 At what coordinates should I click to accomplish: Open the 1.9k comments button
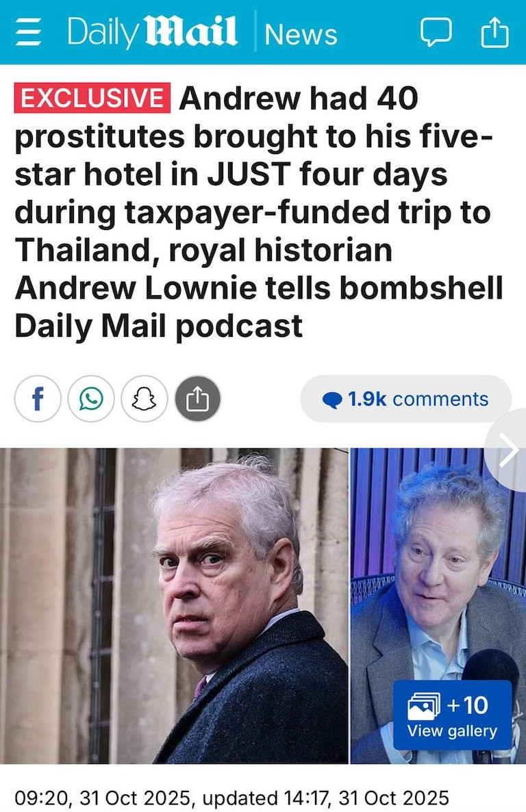405,398
